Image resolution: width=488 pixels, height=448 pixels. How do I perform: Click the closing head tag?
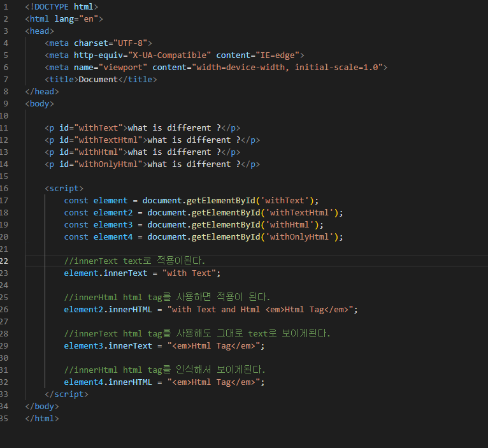pyautogui.click(x=42, y=92)
